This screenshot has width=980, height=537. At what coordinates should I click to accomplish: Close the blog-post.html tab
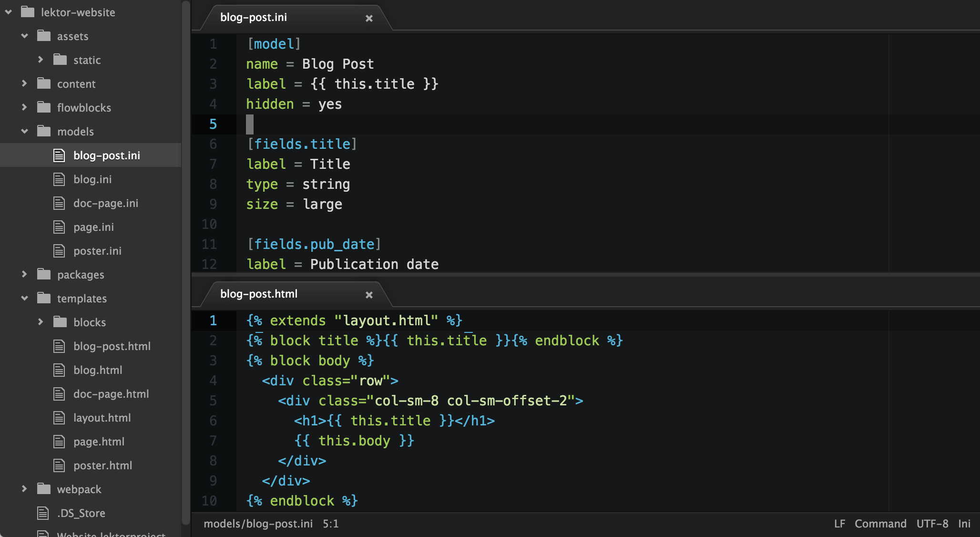[369, 295]
